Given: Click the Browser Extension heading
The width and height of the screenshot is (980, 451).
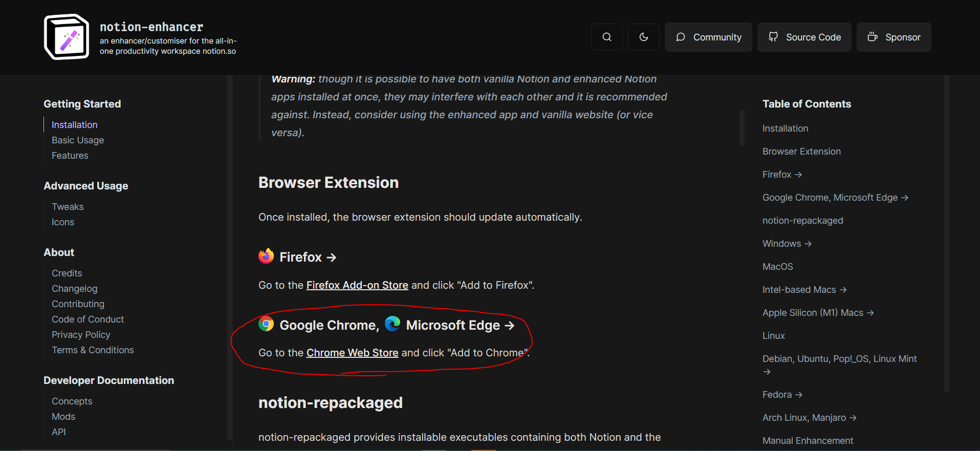Looking at the screenshot, I should pyautogui.click(x=329, y=183).
